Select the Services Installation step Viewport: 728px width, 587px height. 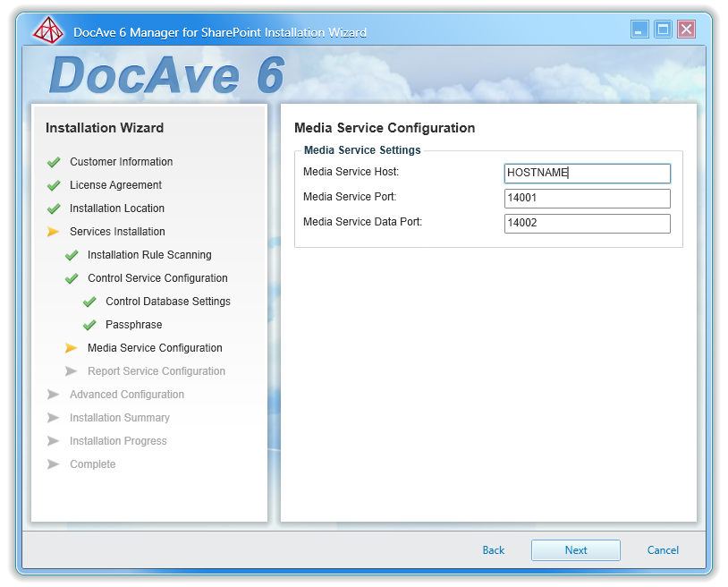pyautogui.click(x=117, y=231)
